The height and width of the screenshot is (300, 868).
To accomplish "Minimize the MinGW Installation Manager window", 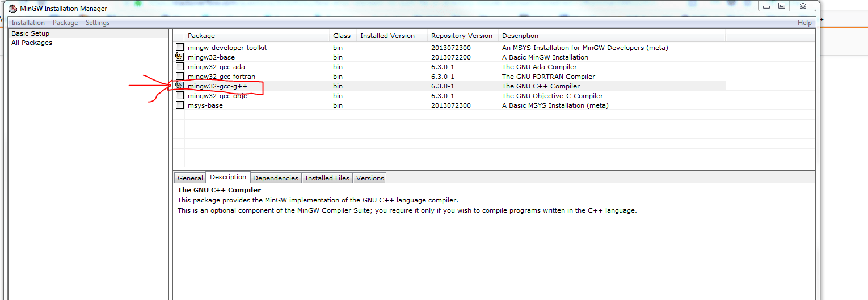I will 766,6.
